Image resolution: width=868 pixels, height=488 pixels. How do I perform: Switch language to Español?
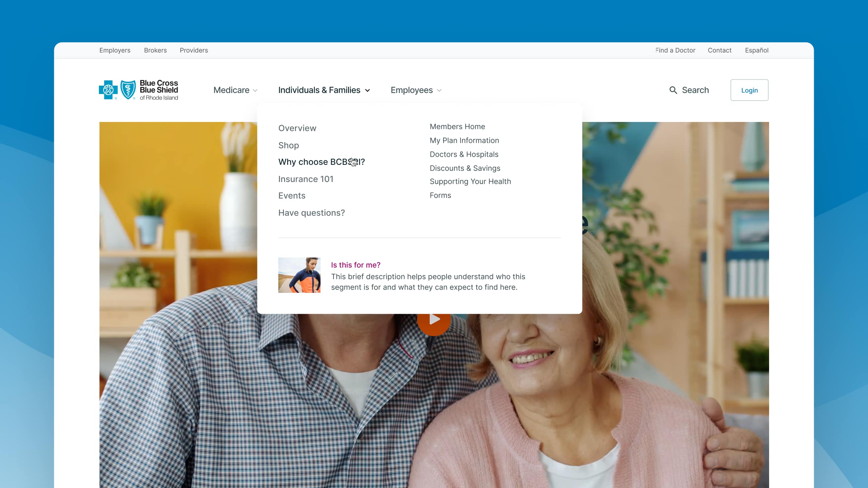click(757, 50)
